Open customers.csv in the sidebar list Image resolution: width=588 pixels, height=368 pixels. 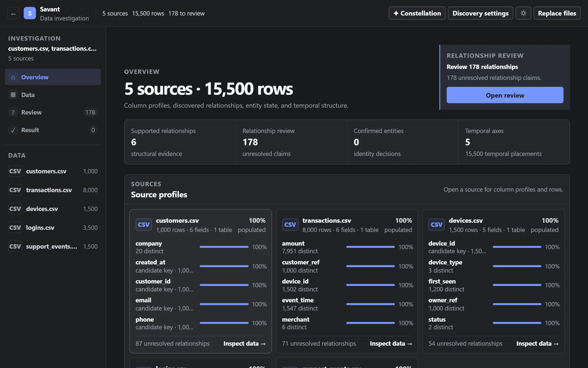(53, 171)
